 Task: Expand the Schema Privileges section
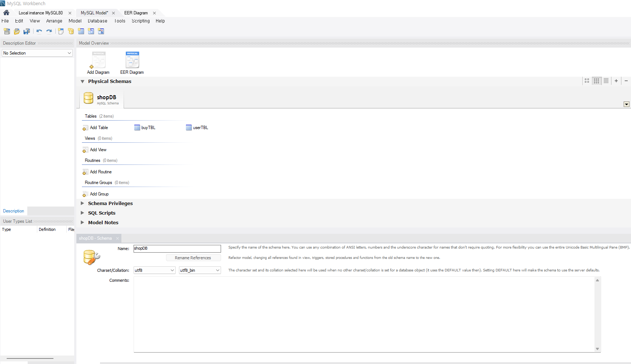pos(83,203)
